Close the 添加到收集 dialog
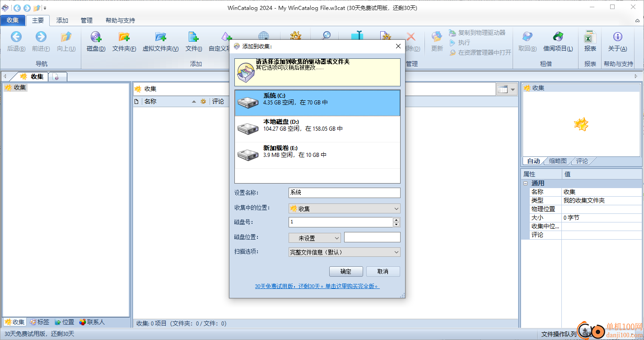Screen dimensions: 644x340 (x=398, y=46)
